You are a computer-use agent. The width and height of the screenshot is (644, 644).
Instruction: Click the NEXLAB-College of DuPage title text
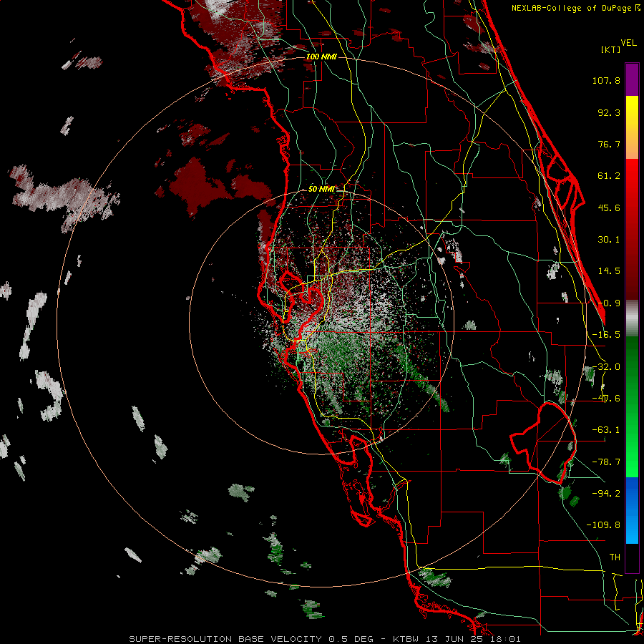[572, 8]
